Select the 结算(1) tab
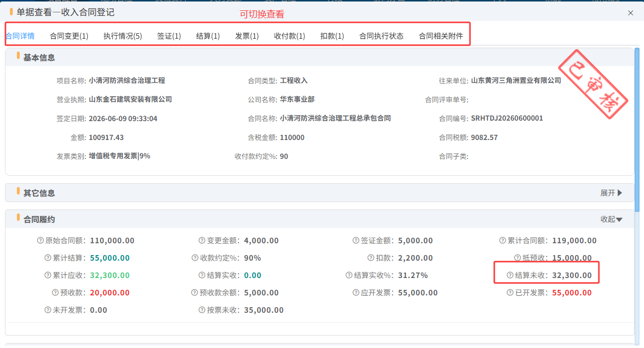644x348 pixels. (x=208, y=36)
